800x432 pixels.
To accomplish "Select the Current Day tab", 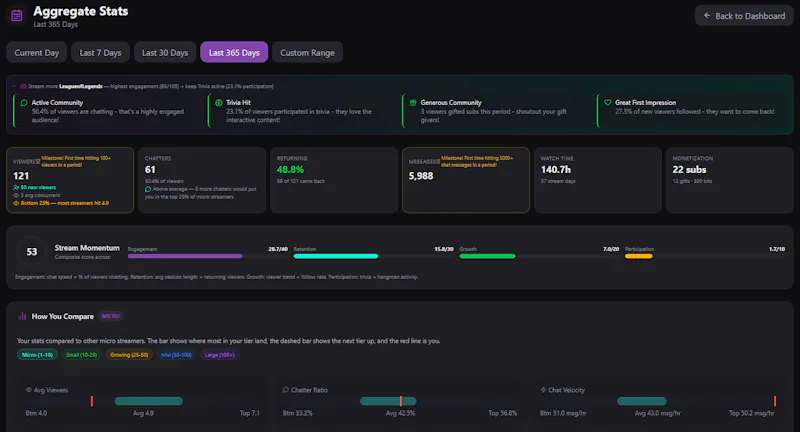I will click(37, 53).
